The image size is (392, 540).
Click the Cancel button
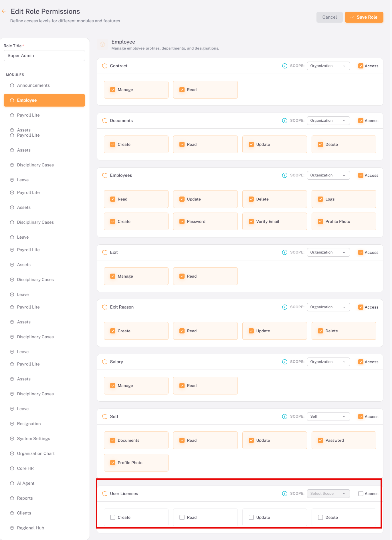pos(329,17)
